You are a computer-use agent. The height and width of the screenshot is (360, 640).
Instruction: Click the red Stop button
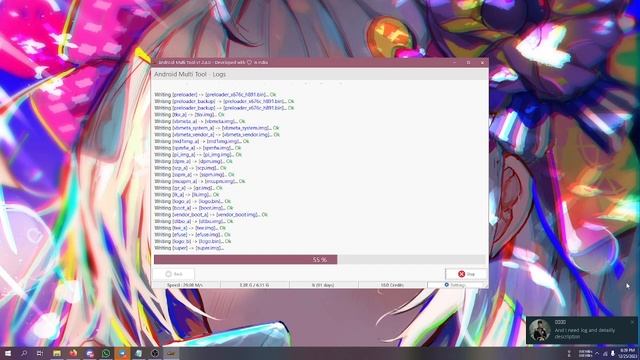pos(466,274)
